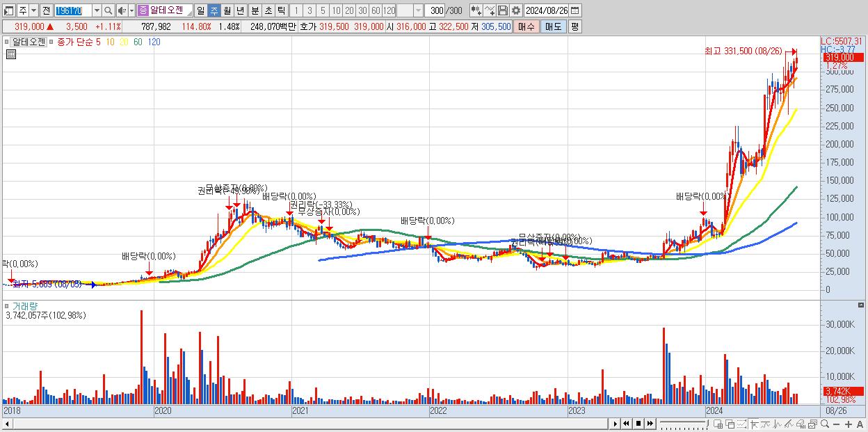868x432 pixels.
Task: Select the 3 interval button
Action: pos(310,10)
